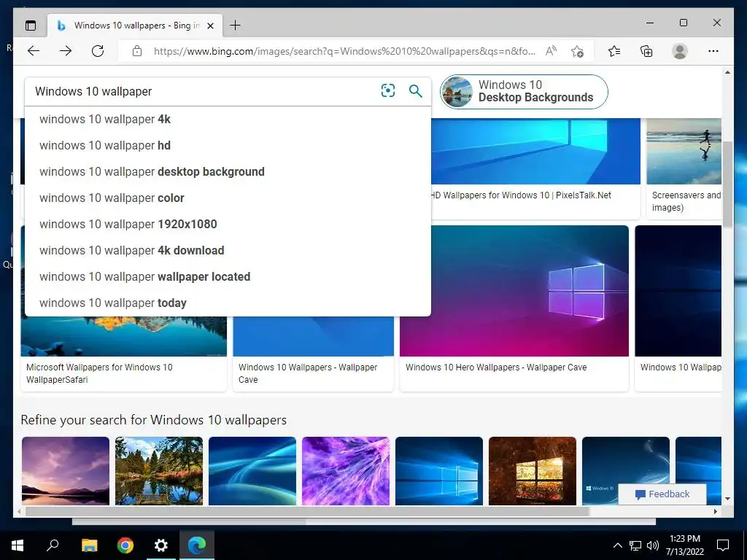Screen dimensions: 747x560
Task: Select suggestion 'windows 10 wallpaper color'
Action: coord(228,198)
